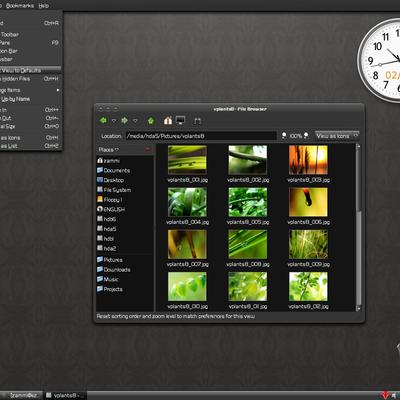Toggle the Side Pane menu entry

(31, 43)
